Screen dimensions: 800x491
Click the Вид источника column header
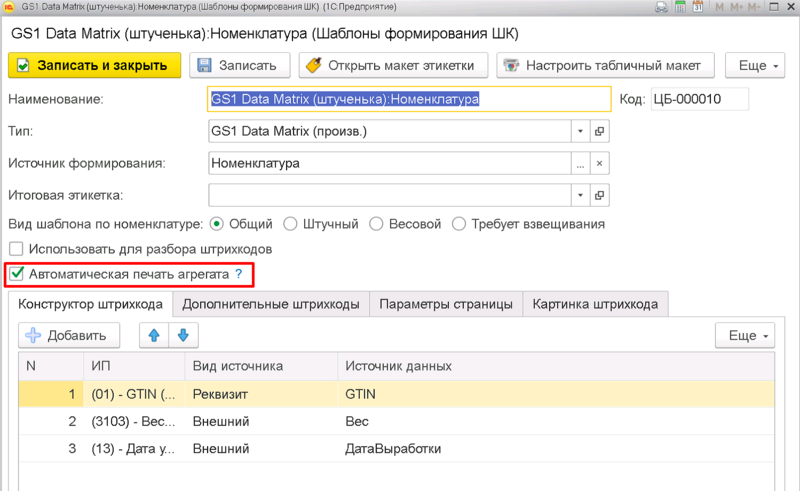(x=261, y=366)
